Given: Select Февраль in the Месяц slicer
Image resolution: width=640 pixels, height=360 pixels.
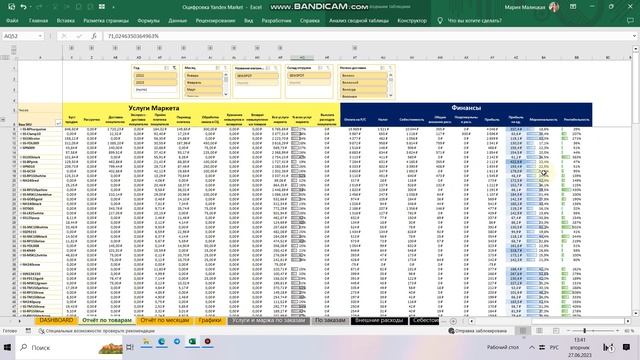Looking at the screenshot, I should click(x=203, y=82).
